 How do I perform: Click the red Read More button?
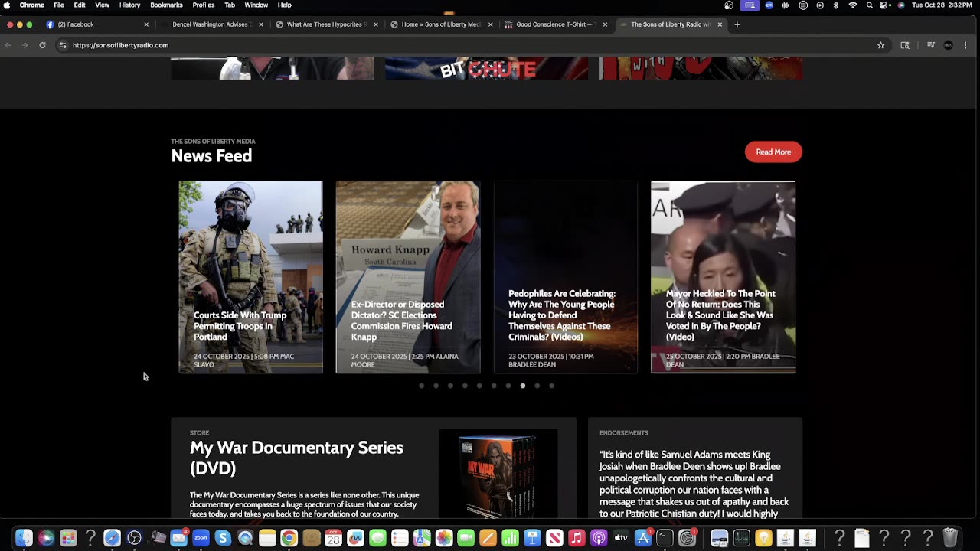(773, 152)
